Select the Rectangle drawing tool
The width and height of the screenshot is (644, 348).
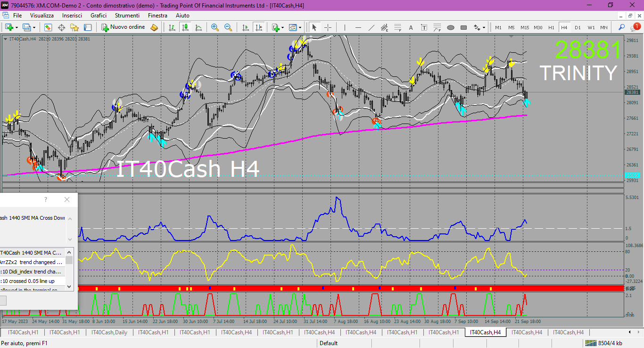[x=463, y=27]
